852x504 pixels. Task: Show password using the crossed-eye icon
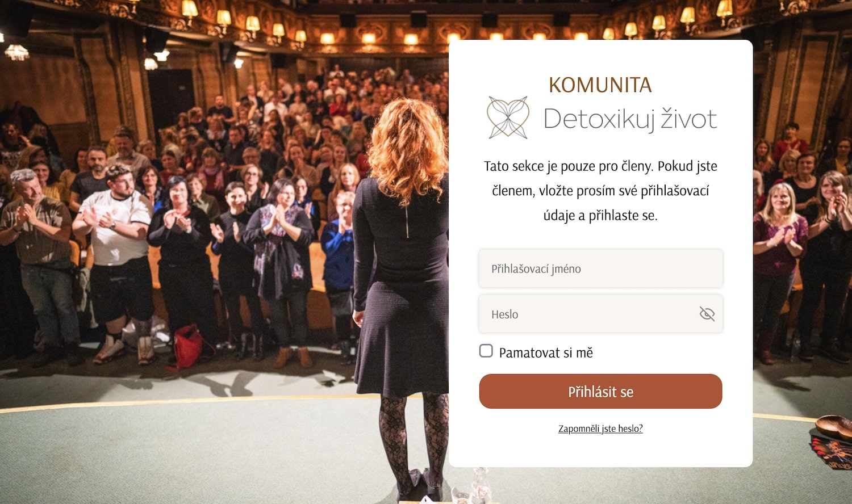pos(707,314)
